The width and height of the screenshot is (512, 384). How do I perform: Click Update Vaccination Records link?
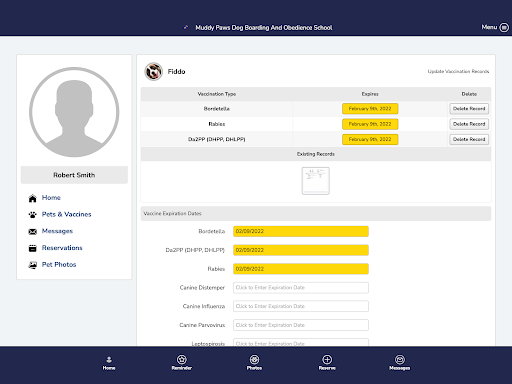point(458,71)
